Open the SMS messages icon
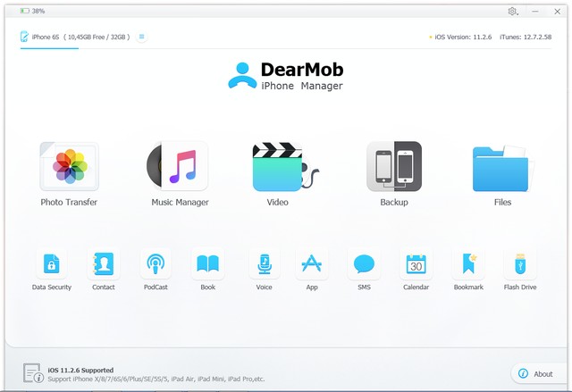This screenshot has height=392, width=572. (363, 264)
